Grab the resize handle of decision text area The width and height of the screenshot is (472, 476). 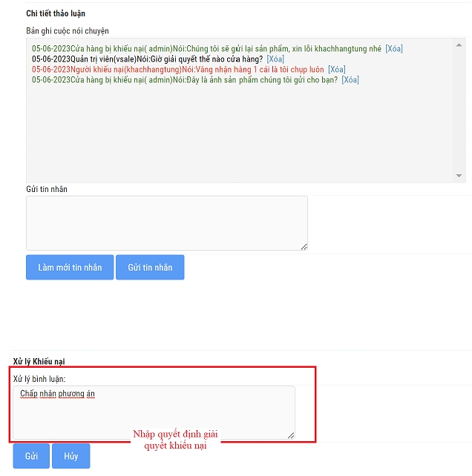(x=291, y=436)
